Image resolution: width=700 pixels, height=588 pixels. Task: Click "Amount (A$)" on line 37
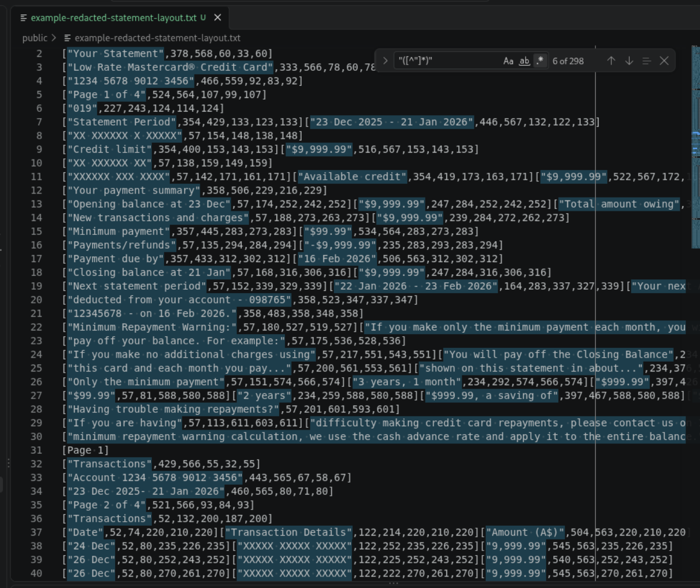[x=526, y=533]
